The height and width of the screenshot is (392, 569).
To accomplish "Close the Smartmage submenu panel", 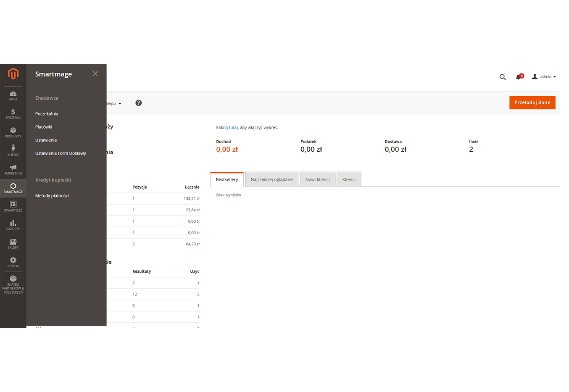I will tap(95, 74).
